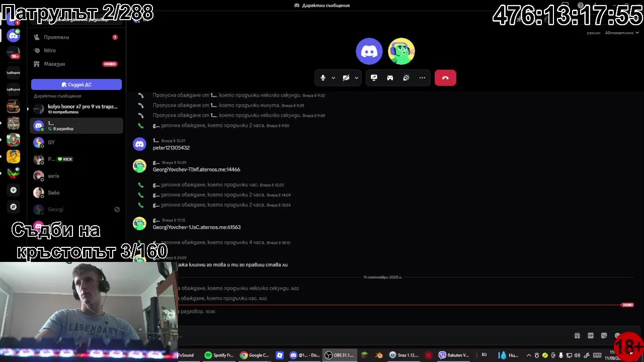Click the GeorgiYovchev-1JsC.aternos.me:61563 message
The height and width of the screenshot is (362, 644).
coord(197,227)
